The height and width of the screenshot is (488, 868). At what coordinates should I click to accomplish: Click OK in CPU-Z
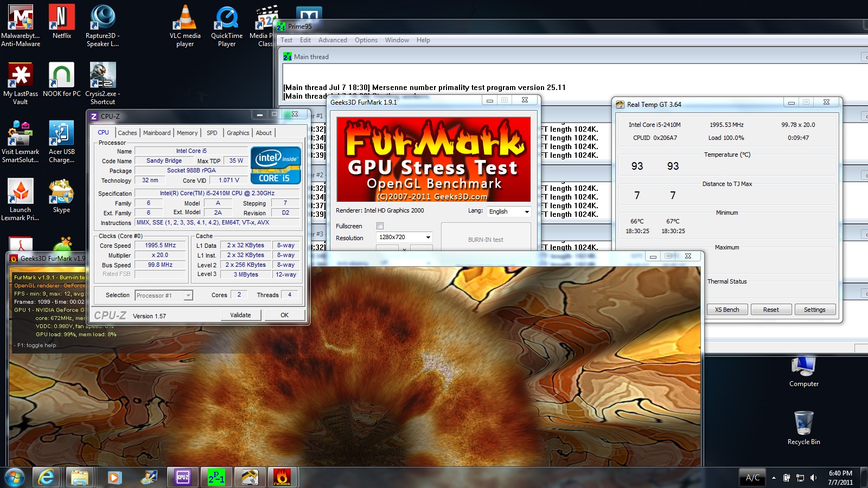(x=284, y=315)
